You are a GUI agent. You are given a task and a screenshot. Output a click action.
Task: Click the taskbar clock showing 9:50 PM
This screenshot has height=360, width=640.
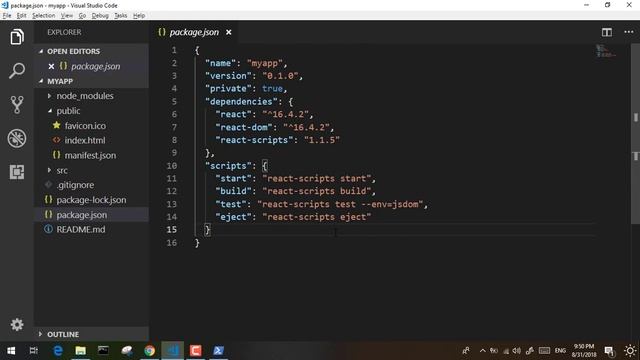584,351
